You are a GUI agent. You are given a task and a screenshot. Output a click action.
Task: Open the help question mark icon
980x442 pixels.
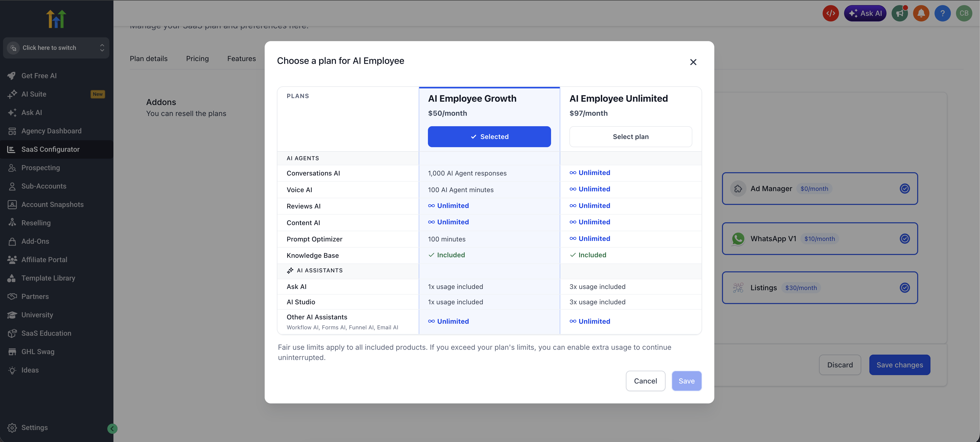(942, 13)
